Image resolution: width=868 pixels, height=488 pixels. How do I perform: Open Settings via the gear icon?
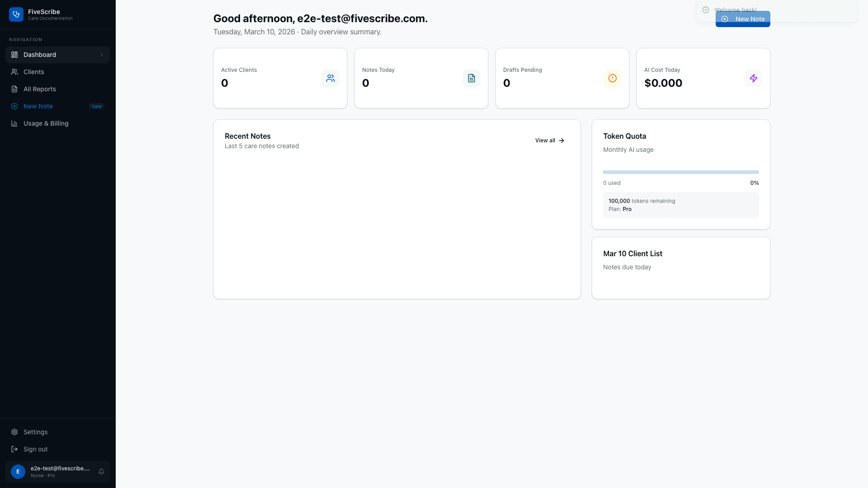click(14, 432)
